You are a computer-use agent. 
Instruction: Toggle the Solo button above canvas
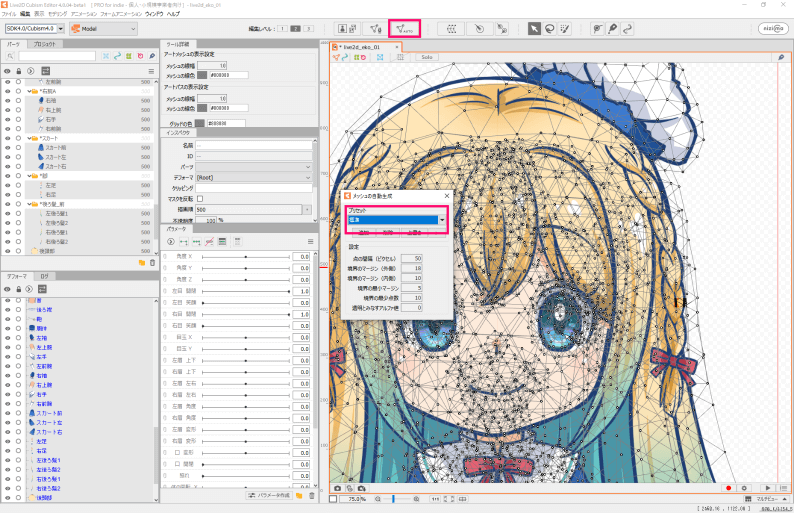point(427,57)
